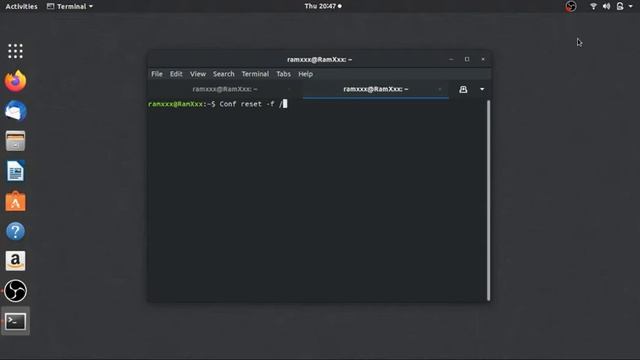Open the Files manager in dock

[16, 141]
